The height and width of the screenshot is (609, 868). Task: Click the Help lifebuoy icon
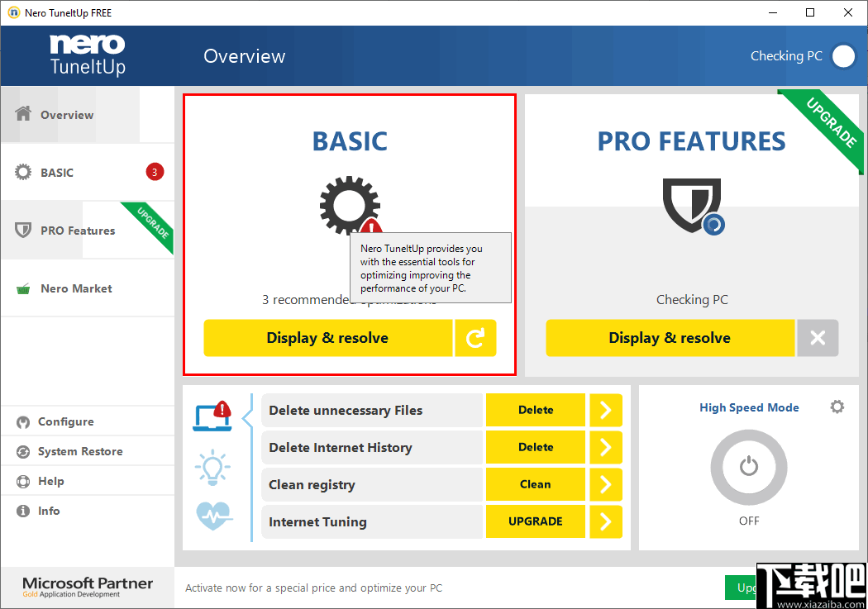point(23,481)
